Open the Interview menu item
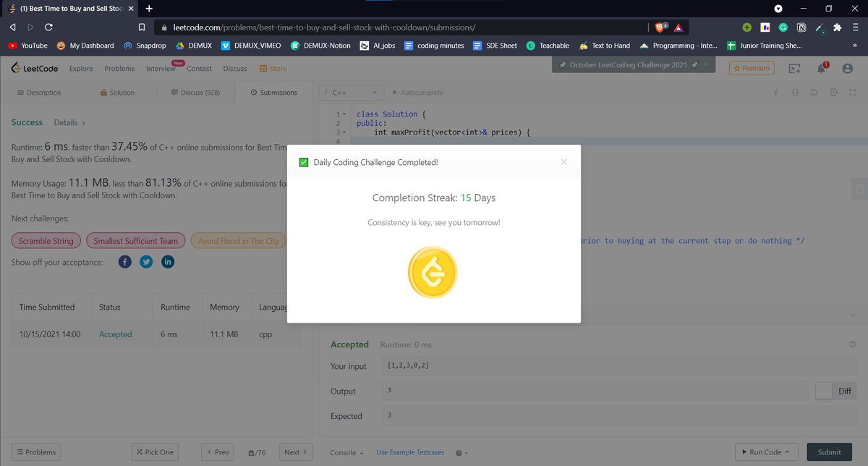The width and height of the screenshot is (868, 466). (x=161, y=69)
